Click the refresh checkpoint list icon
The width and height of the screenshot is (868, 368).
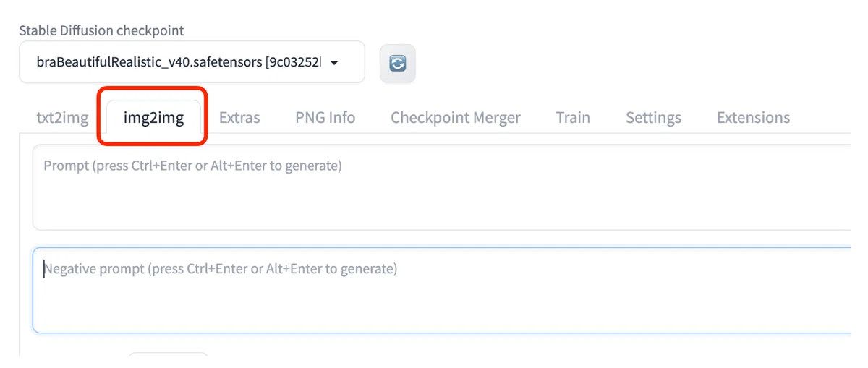coord(397,63)
